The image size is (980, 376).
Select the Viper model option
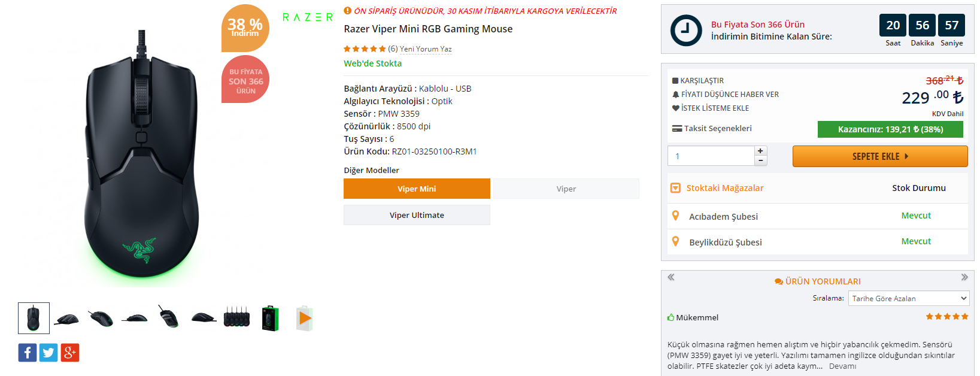[x=566, y=189]
